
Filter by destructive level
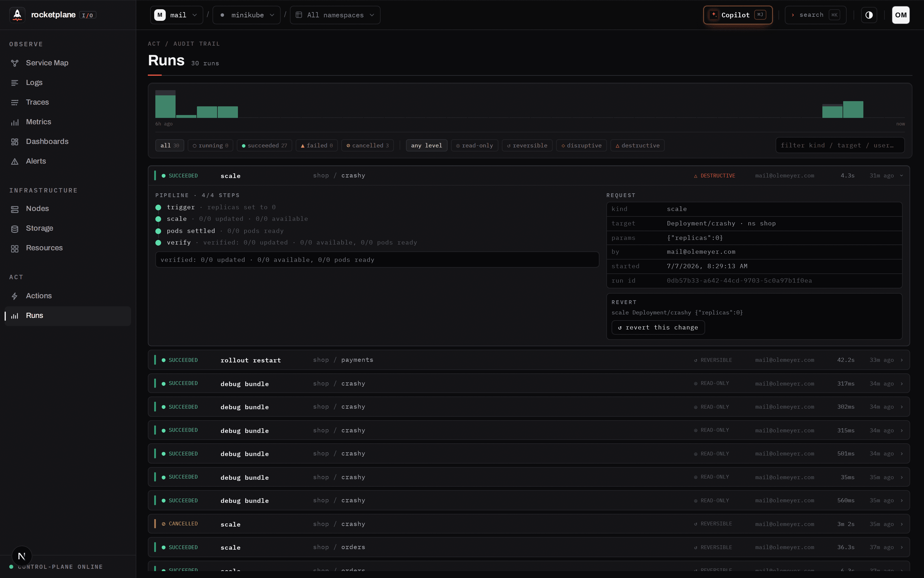637,146
